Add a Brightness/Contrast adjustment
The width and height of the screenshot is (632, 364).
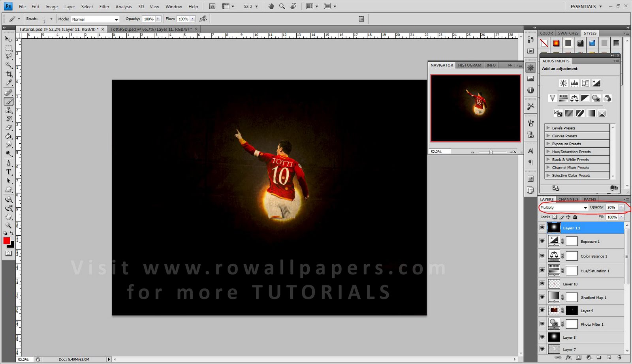563,83
